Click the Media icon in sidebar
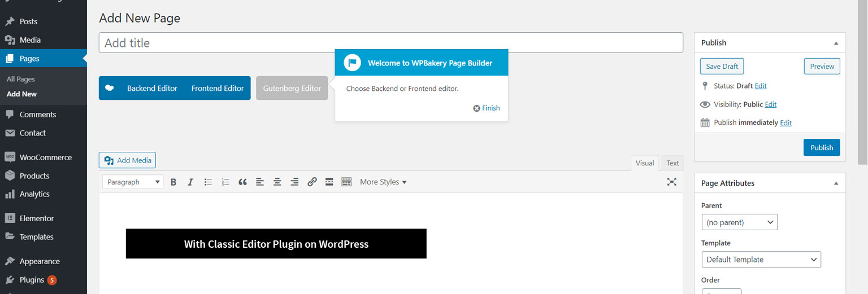 tap(10, 40)
